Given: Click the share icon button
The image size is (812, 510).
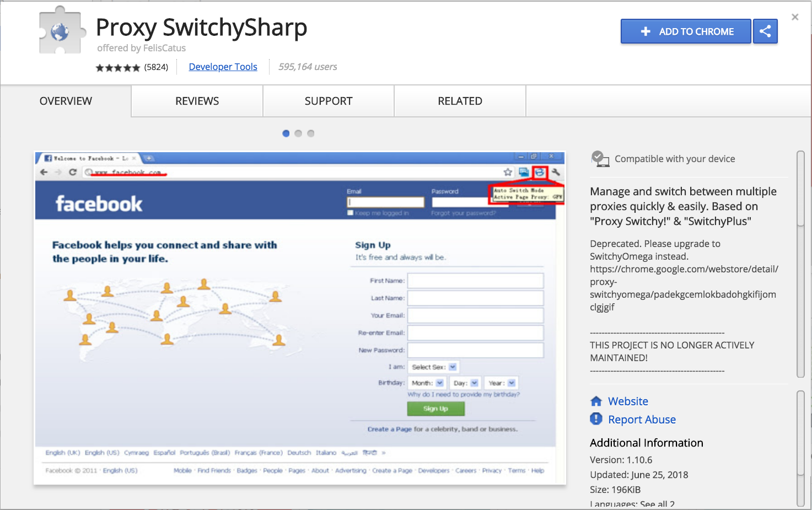Looking at the screenshot, I should coord(765,31).
